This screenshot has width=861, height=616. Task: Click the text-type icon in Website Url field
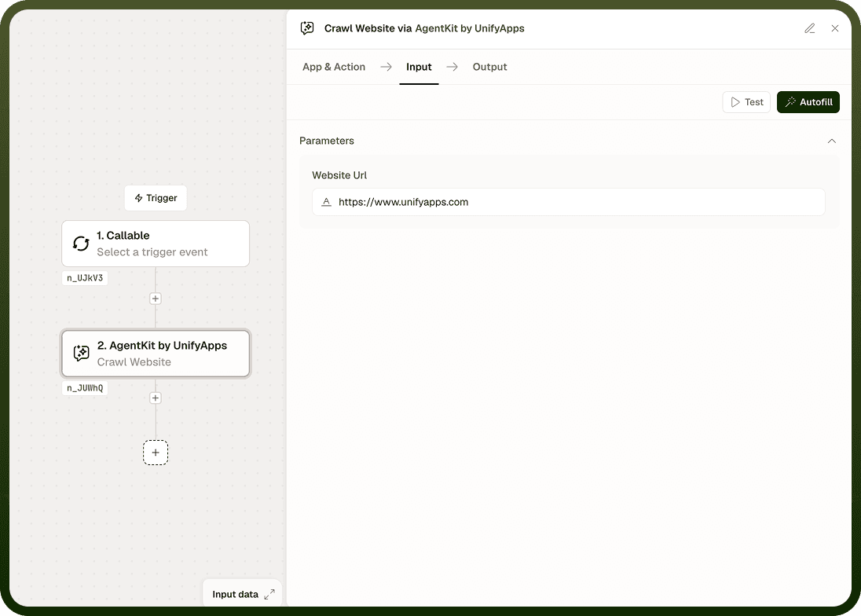click(326, 202)
